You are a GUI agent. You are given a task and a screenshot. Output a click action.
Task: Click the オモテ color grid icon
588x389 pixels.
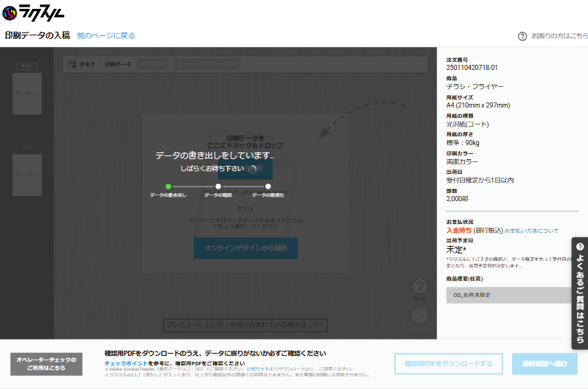(x=71, y=65)
